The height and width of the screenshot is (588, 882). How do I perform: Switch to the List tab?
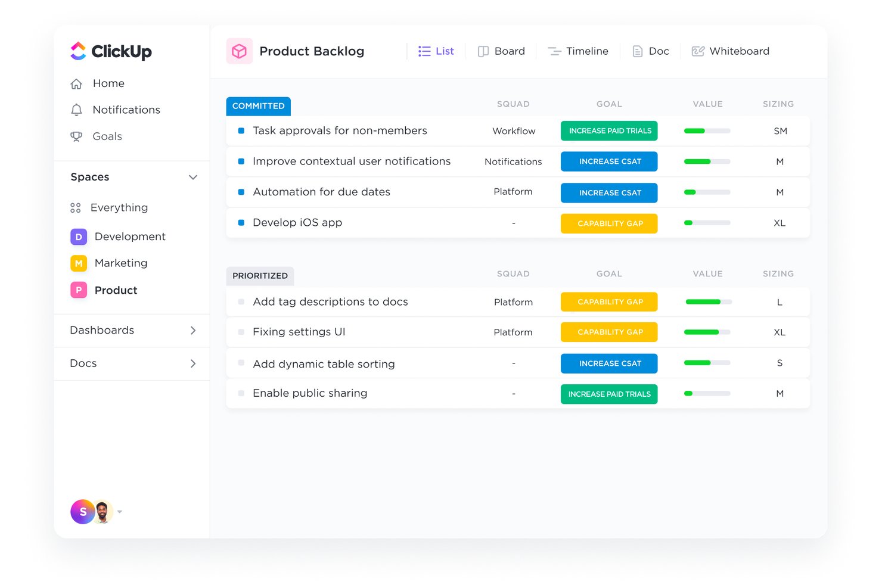tap(436, 51)
